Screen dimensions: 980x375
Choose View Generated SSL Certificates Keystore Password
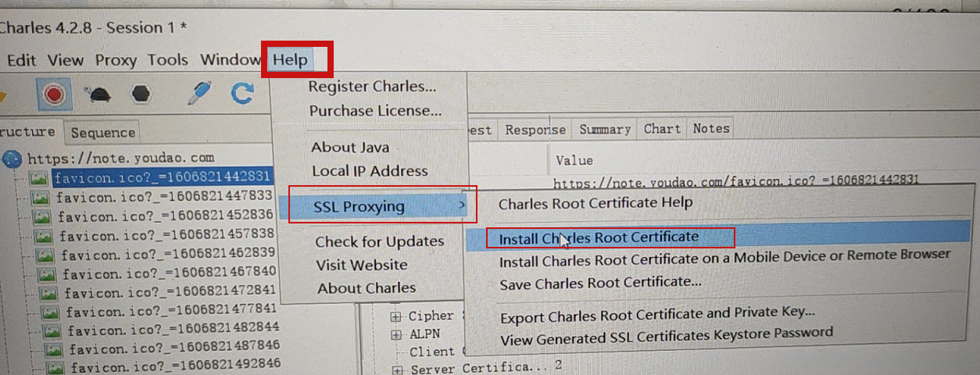tap(666, 337)
